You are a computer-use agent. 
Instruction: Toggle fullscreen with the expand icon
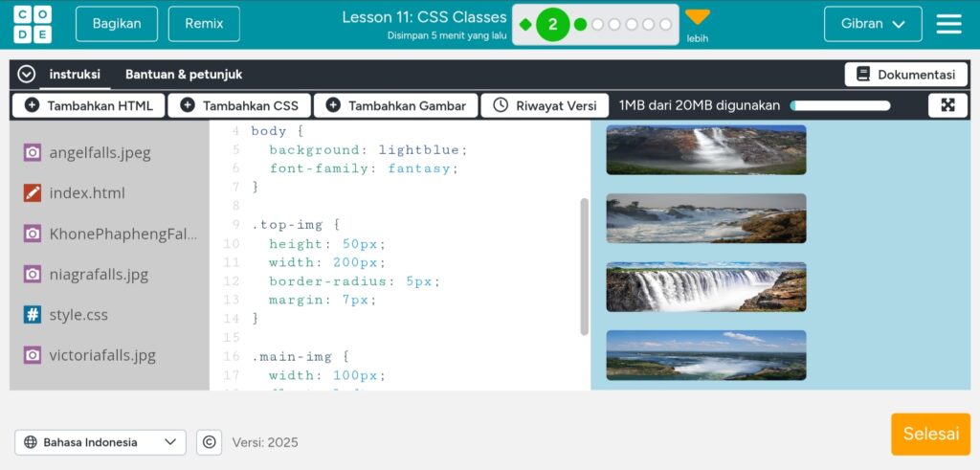pos(947,105)
